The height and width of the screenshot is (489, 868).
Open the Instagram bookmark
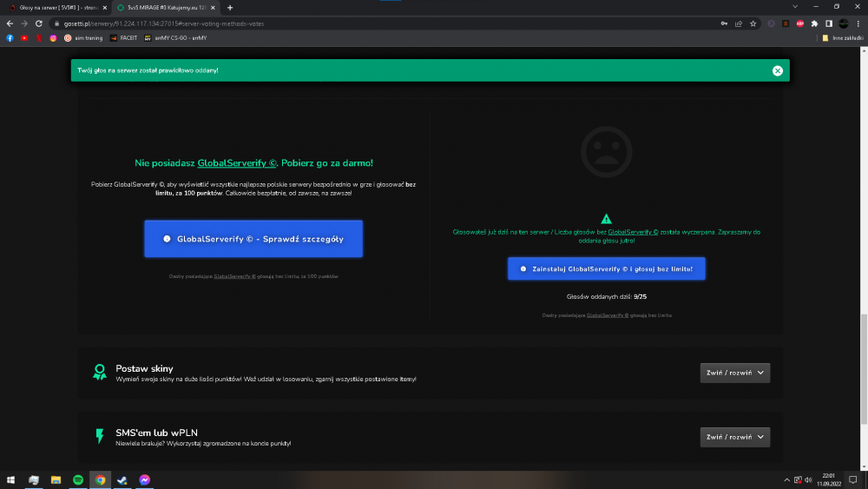[x=53, y=38]
